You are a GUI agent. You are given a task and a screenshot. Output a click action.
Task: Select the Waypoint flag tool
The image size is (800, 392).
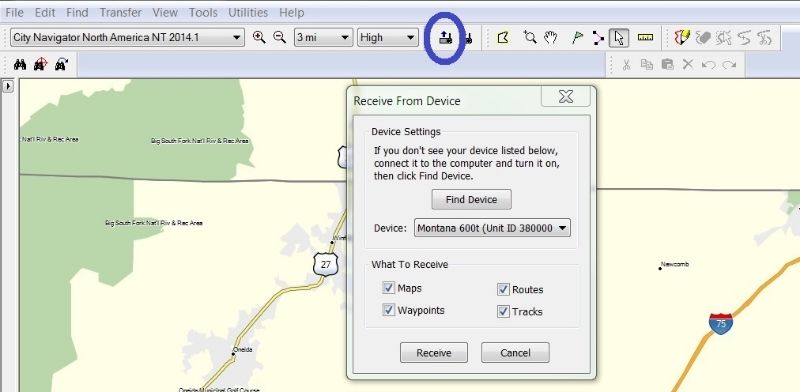pos(578,37)
